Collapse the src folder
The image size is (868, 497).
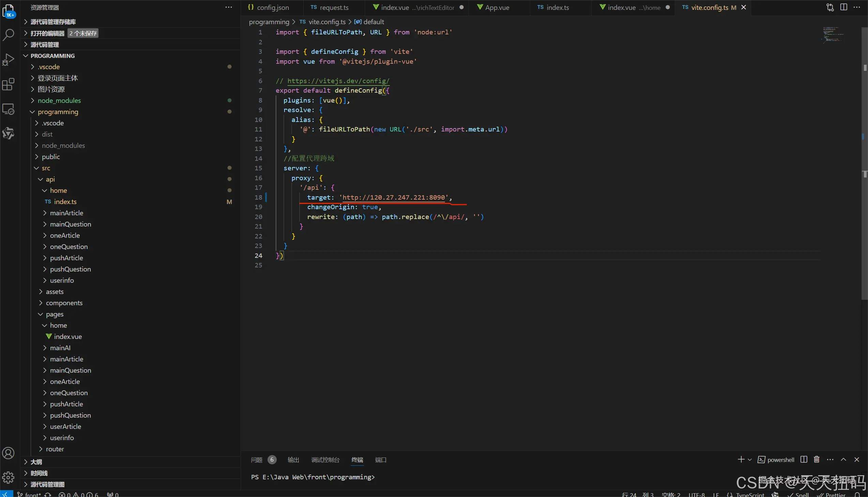pyautogui.click(x=46, y=168)
